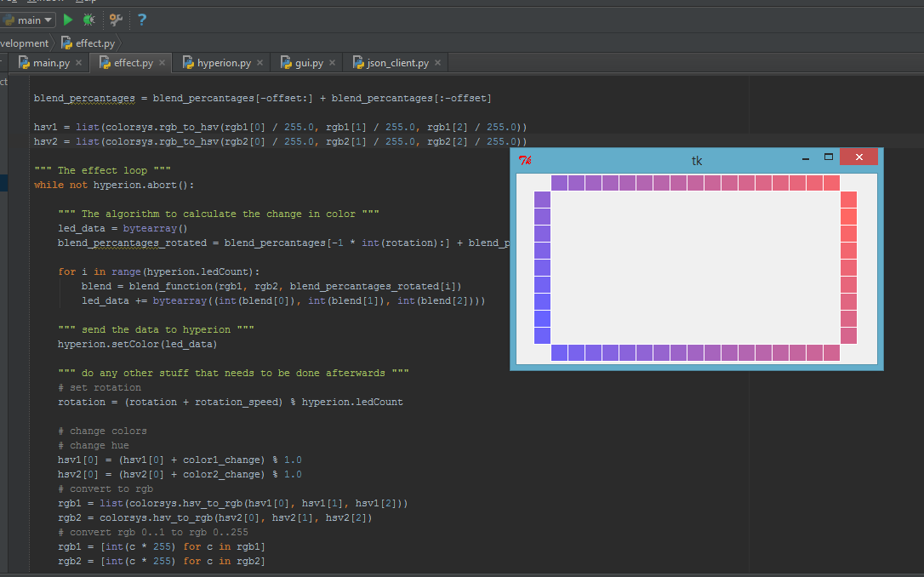The height and width of the screenshot is (577, 924).
Task: Click the effect.py breadcrumb in navigation bar
Action: click(88, 43)
